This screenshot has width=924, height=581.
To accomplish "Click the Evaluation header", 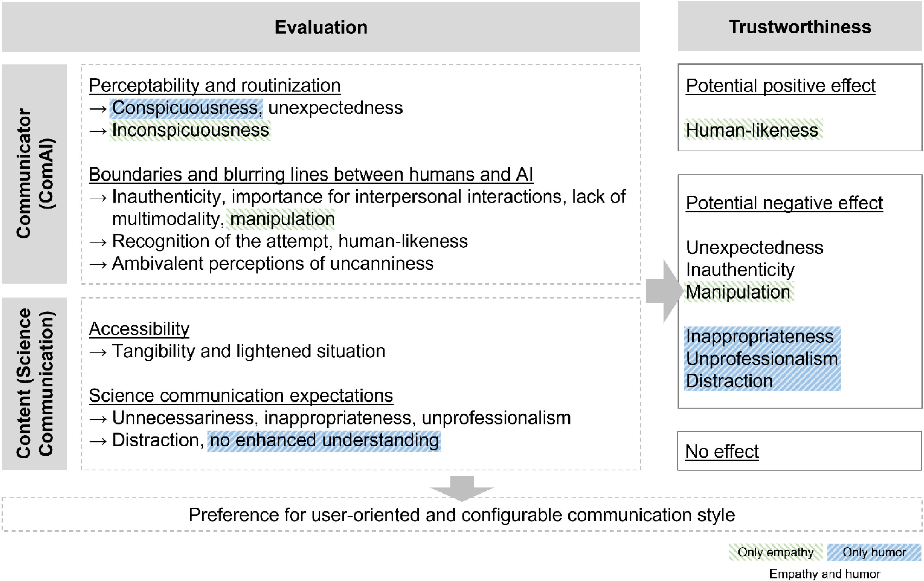I will coord(321,27).
